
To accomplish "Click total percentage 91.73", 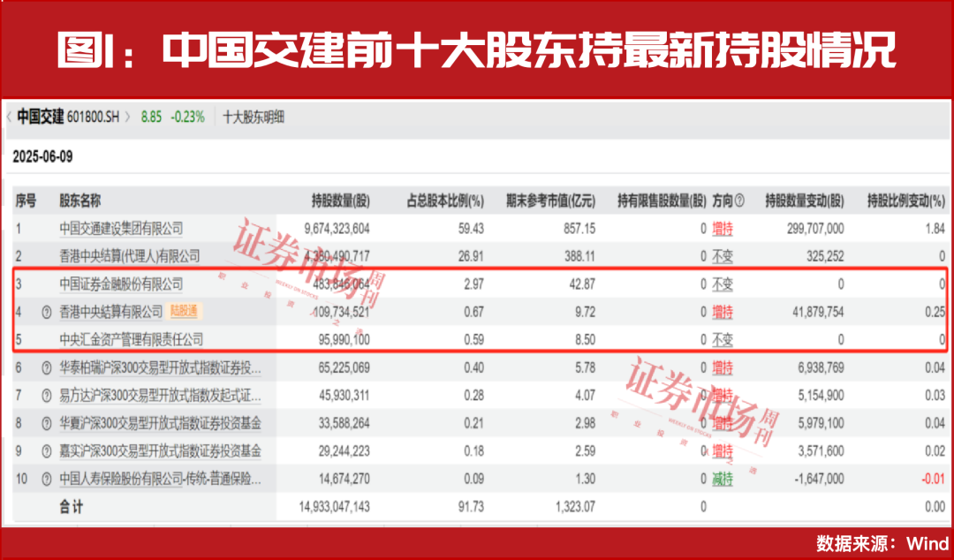I will point(472,506).
